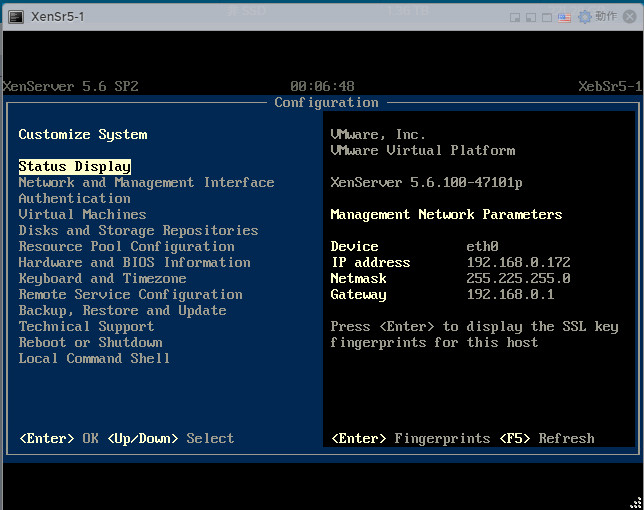Click the console window icon beside XenSr5-1
644x510 pixels.
coord(16,17)
